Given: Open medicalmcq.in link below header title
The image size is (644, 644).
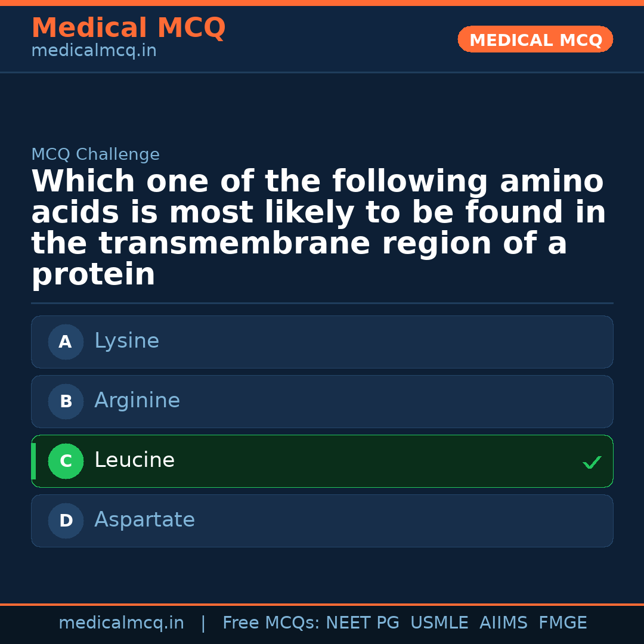Looking at the screenshot, I should pos(94,51).
